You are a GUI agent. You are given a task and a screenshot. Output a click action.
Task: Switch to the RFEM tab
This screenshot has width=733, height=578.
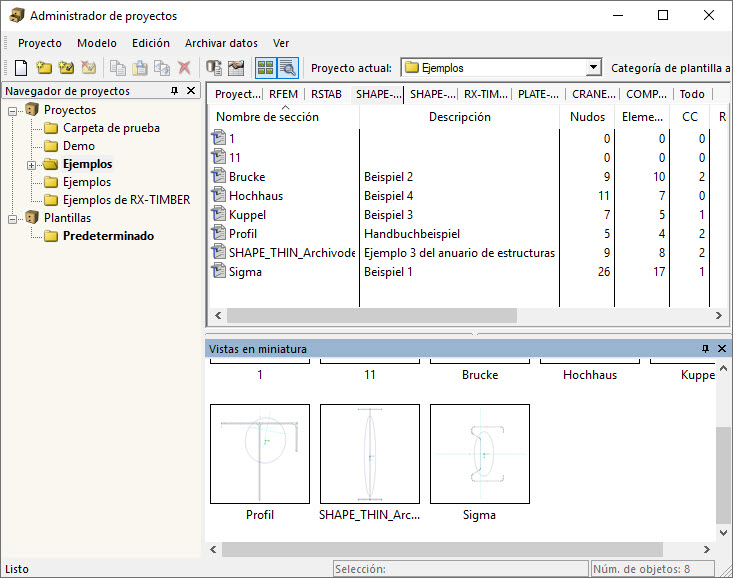click(x=283, y=94)
